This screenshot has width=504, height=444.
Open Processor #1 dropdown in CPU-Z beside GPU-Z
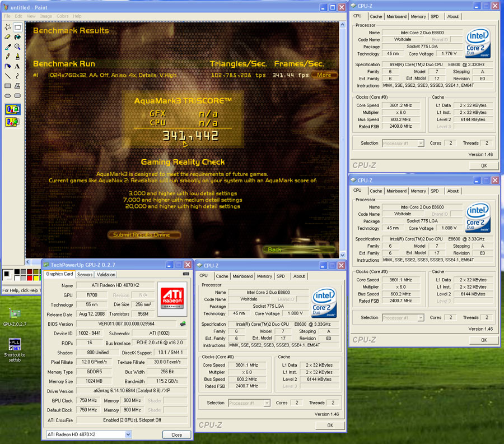(267, 403)
